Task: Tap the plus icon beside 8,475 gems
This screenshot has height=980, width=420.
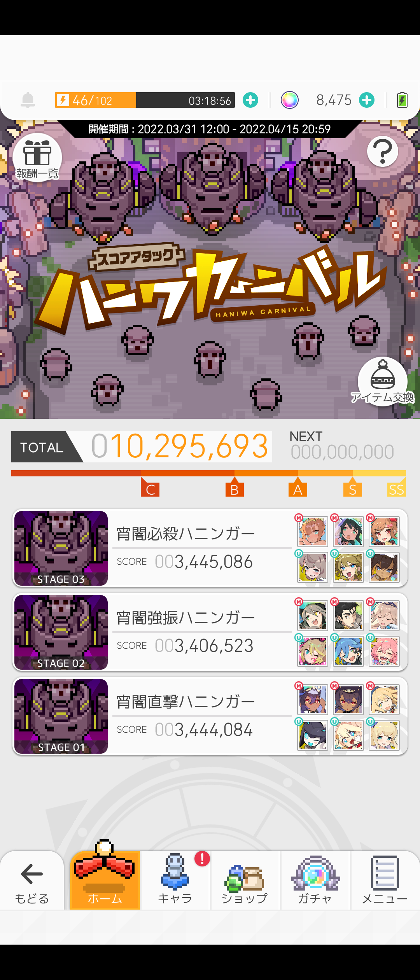Action: (367, 100)
